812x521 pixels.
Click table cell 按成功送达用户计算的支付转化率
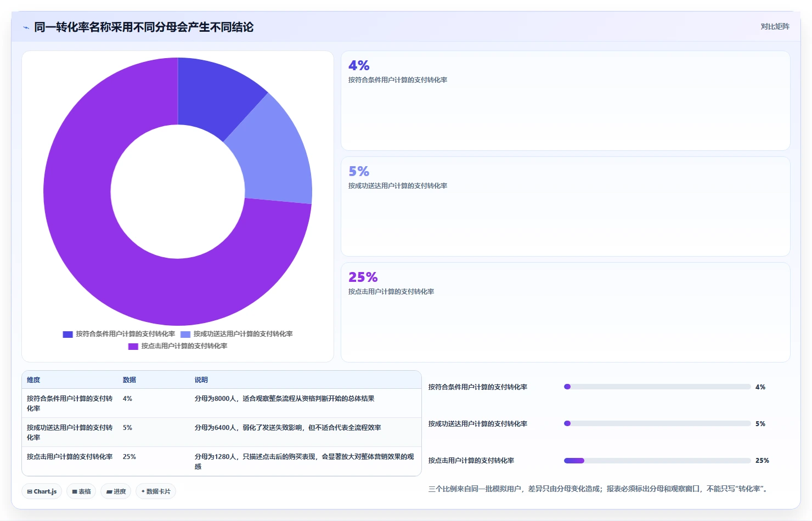coord(70,433)
